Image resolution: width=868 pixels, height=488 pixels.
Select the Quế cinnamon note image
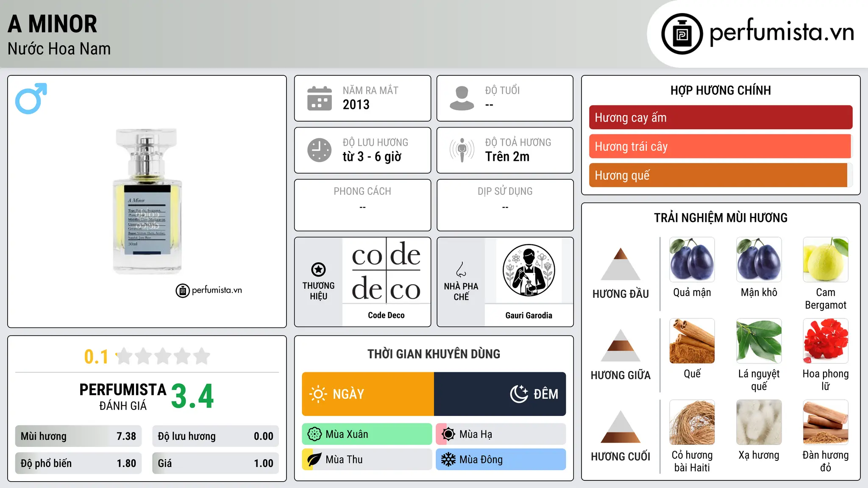(x=692, y=341)
